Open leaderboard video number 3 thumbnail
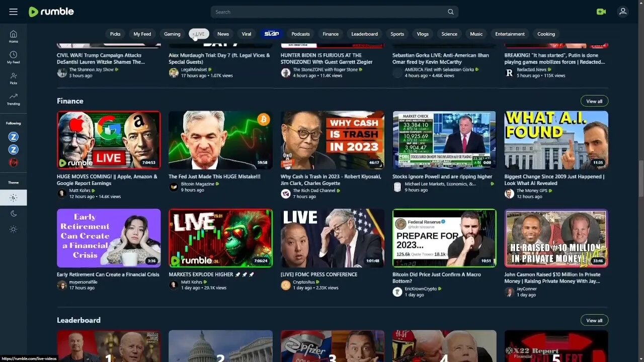Viewport: 644px width, 362px height. pos(333,346)
